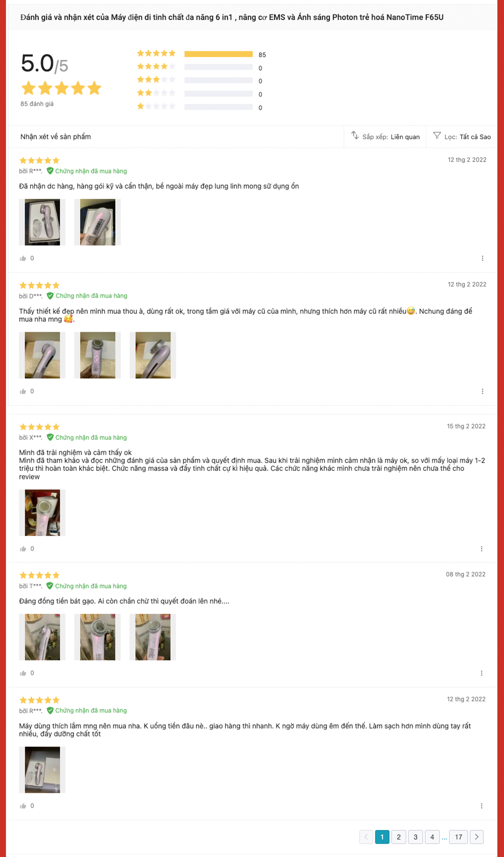Viewport: 504px width, 857px height.
Task: Like the last review dated 12 thg 2
Action: click(x=23, y=806)
